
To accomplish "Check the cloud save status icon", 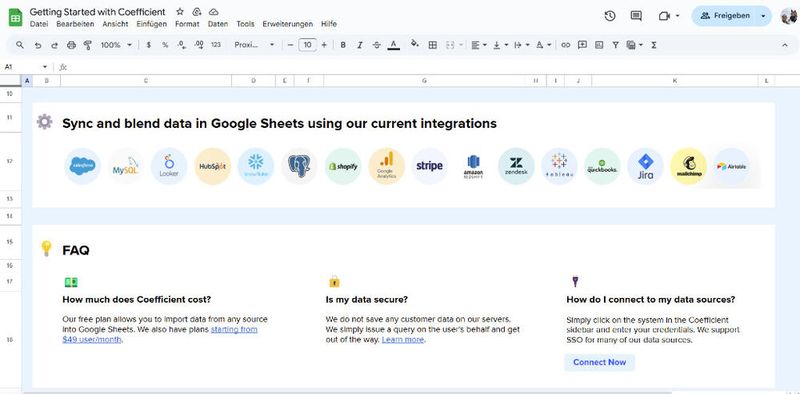I will pos(214,12).
